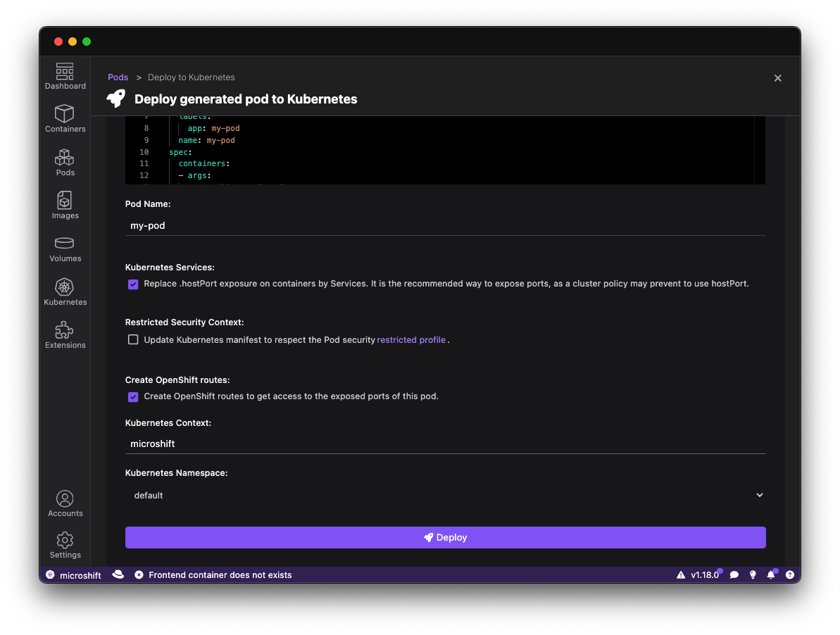Open the Kubernetes section in the sidebar
The width and height of the screenshot is (840, 635).
point(65,292)
